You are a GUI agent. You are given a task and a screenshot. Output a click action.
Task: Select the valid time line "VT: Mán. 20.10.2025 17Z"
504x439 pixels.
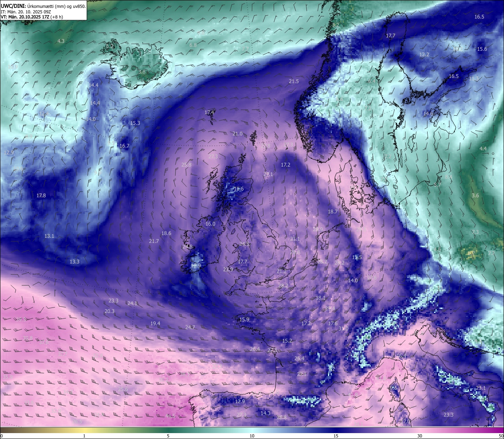pos(25,17)
